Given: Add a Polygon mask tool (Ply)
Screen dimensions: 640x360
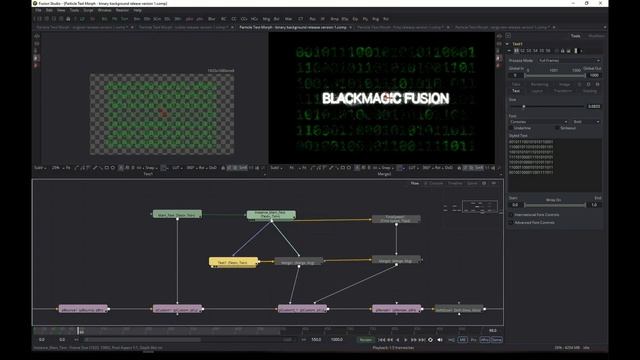Looking at the screenshot, I should pyautogui.click(x=365, y=19).
